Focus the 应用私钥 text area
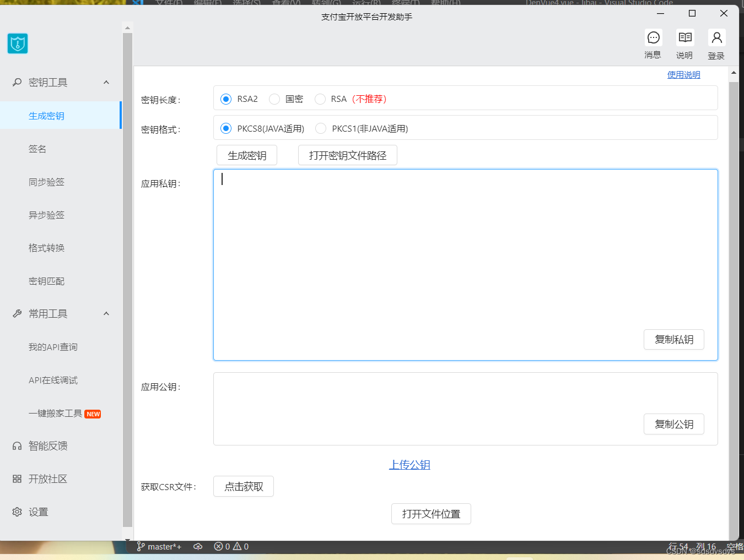The width and height of the screenshot is (744, 560). click(x=466, y=265)
